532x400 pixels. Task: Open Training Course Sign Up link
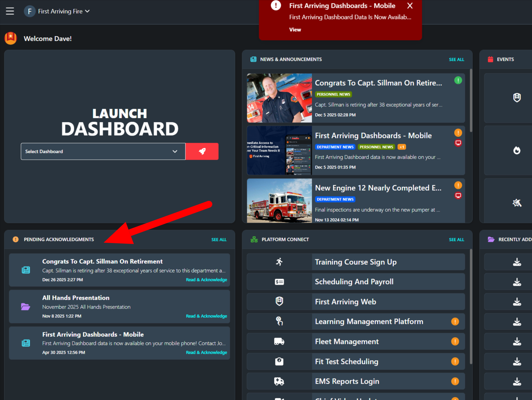tap(356, 262)
